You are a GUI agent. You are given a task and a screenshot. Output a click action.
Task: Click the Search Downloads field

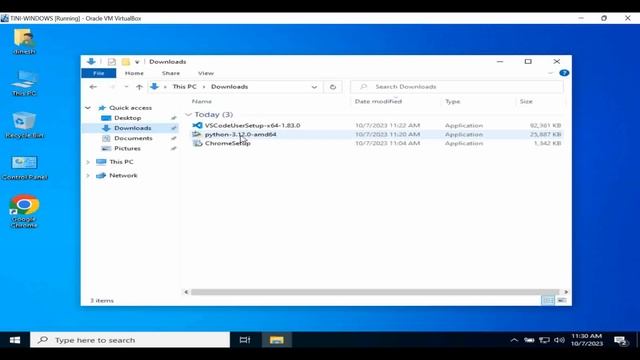457,87
